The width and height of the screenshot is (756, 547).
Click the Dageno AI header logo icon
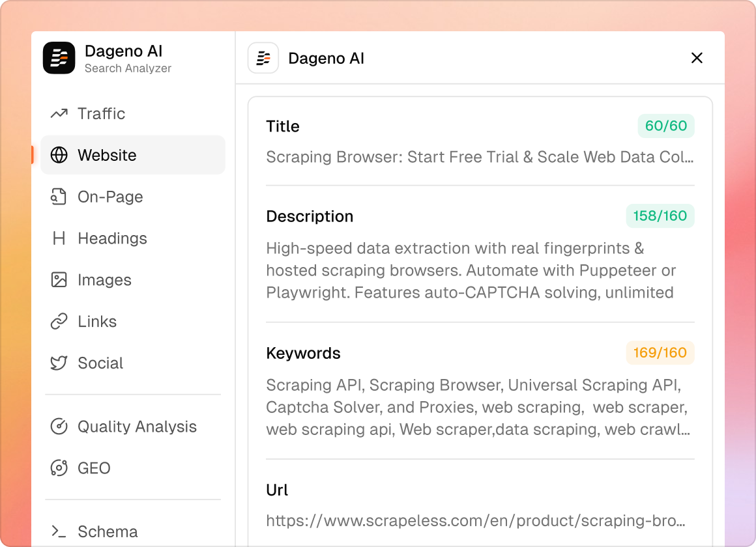click(x=263, y=58)
